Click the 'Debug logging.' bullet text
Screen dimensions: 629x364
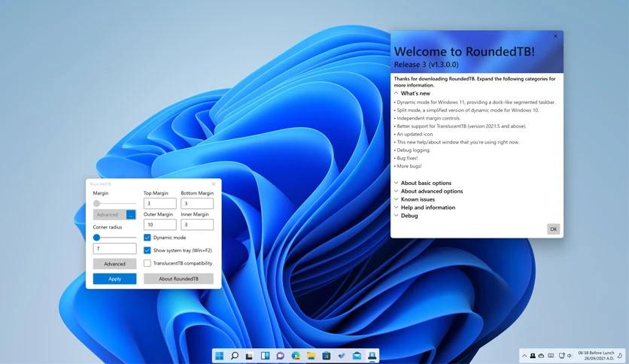tap(412, 150)
